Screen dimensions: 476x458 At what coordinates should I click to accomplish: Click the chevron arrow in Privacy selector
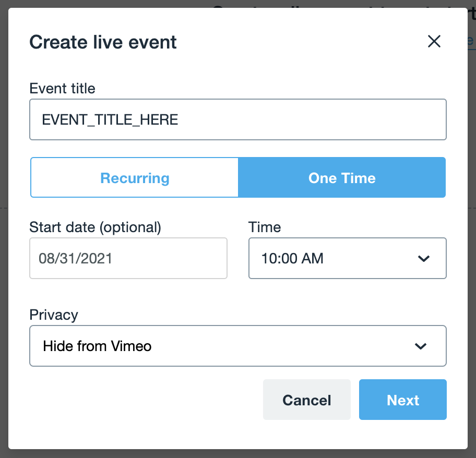coord(420,346)
